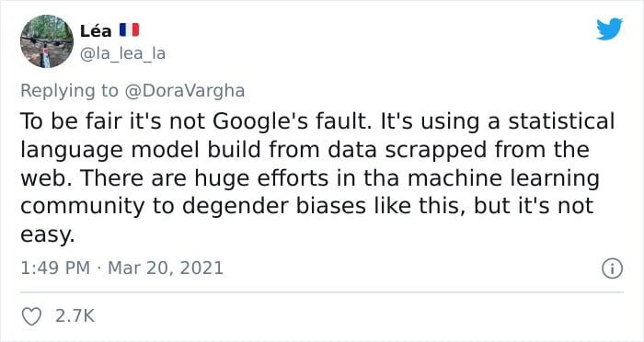The width and height of the screenshot is (644, 342).
Task: Open the @DoraVargha mention link
Action: pos(184,91)
